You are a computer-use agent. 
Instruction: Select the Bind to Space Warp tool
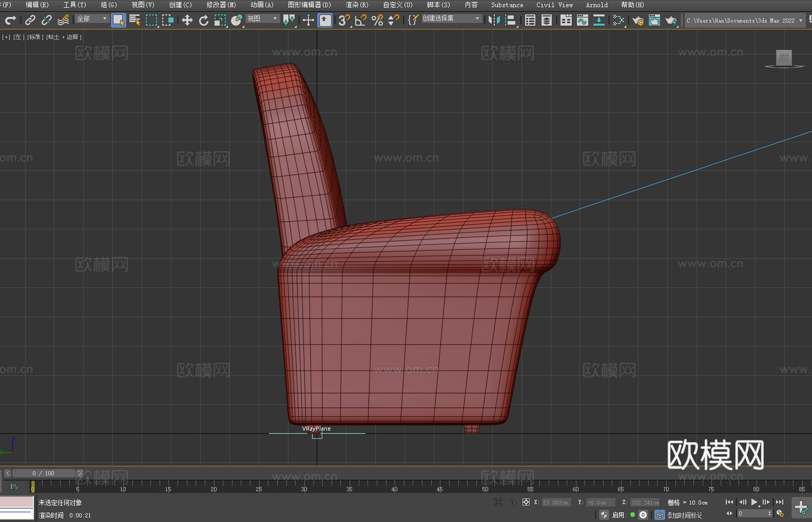[x=63, y=20]
